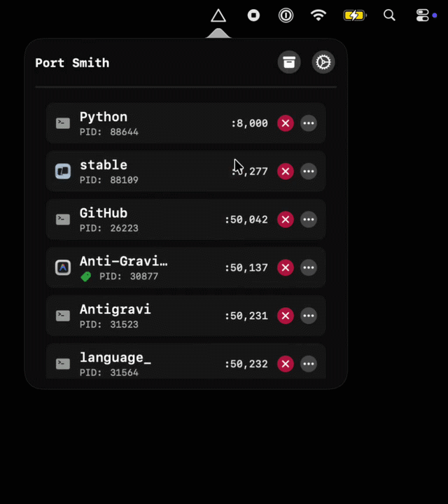Click the Port Smith triangle menu bar icon
This screenshot has height=504, width=448.
point(218,15)
